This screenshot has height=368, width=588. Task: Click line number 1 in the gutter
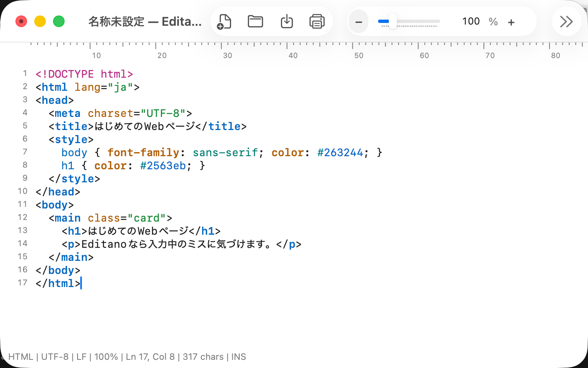[25, 74]
